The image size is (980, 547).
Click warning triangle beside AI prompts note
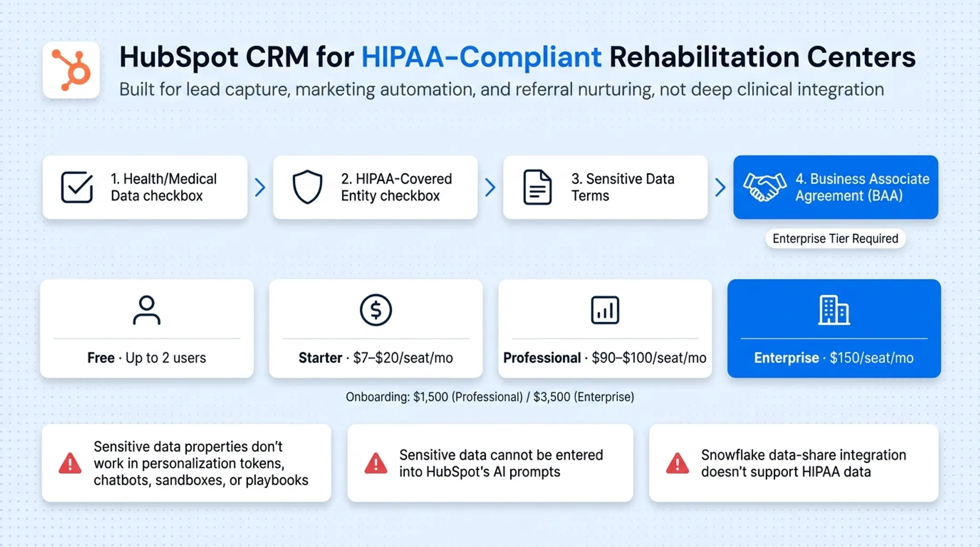[376, 464]
